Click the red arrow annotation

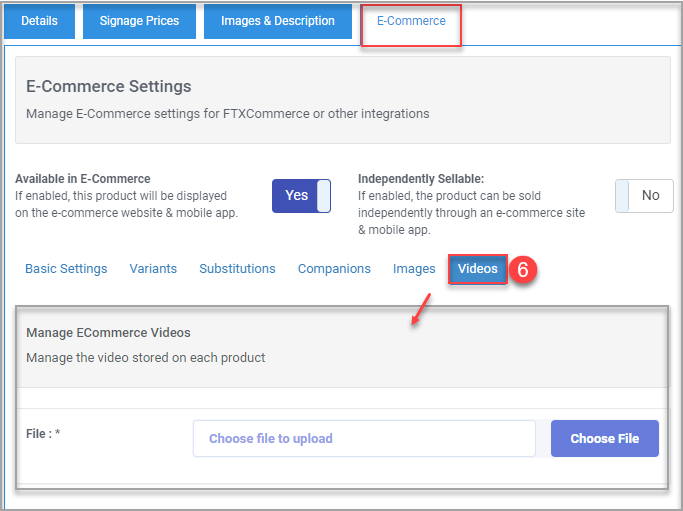[421, 309]
